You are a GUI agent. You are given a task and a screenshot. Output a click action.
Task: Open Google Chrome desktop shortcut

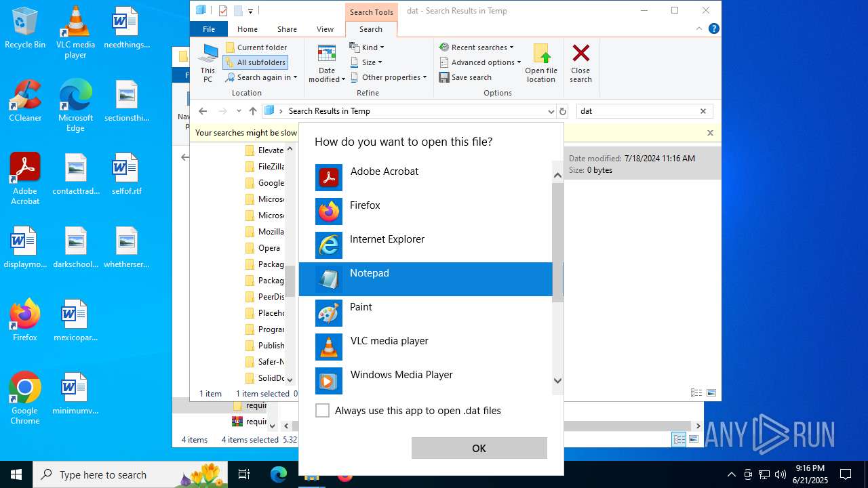click(25, 398)
